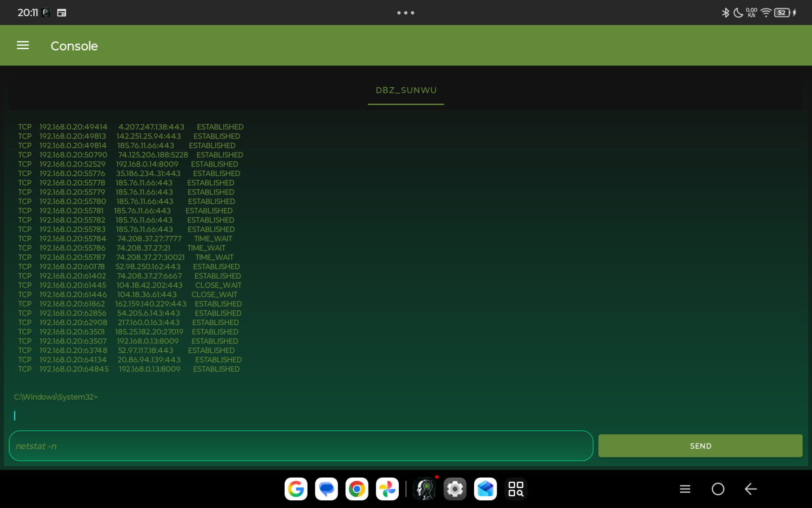Tap the three-dot handle in the status bar
Image resolution: width=812 pixels, height=508 pixels.
[406, 13]
